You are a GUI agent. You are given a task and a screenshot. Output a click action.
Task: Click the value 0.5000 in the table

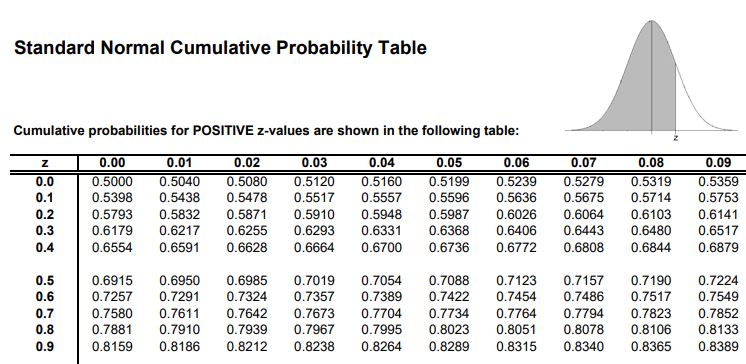[112, 181]
